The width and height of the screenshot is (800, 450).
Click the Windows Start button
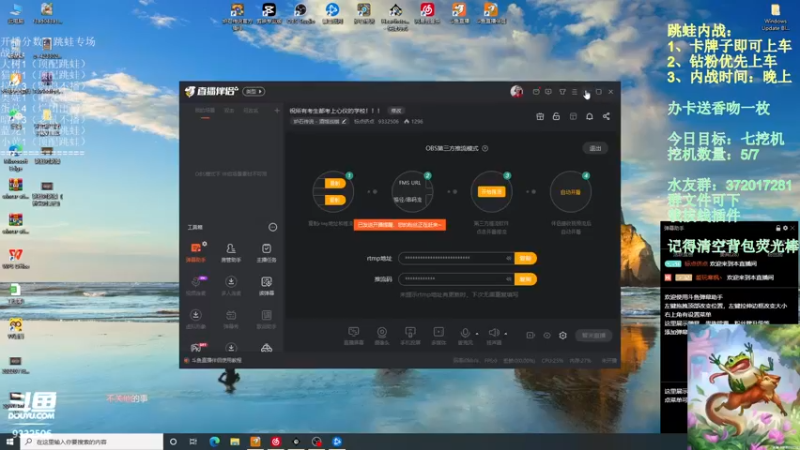pos(9,442)
